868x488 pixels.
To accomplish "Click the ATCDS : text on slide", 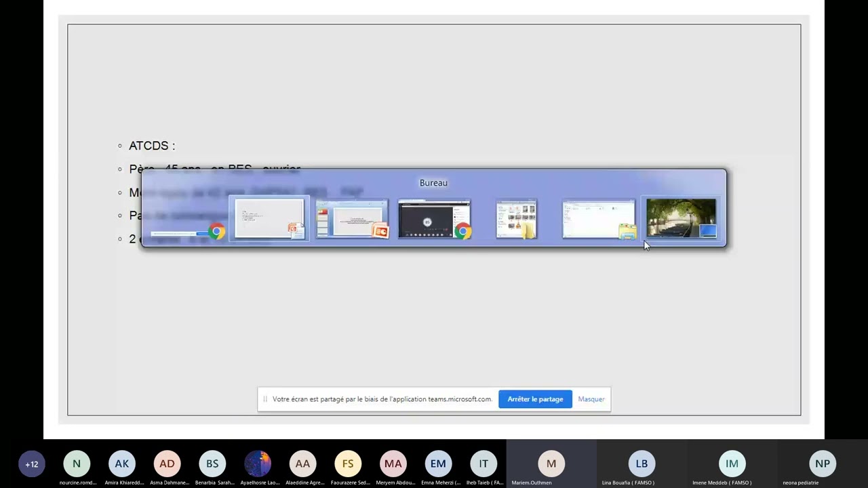I will (x=152, y=146).
